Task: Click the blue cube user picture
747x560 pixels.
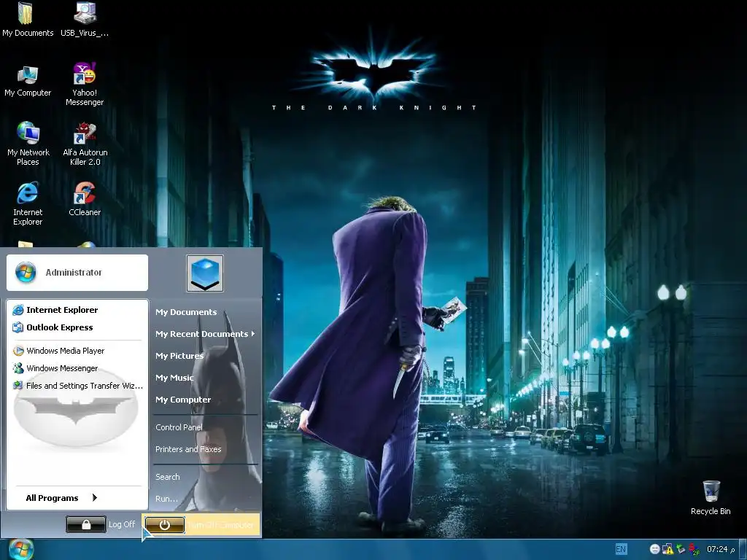Action: (x=205, y=273)
